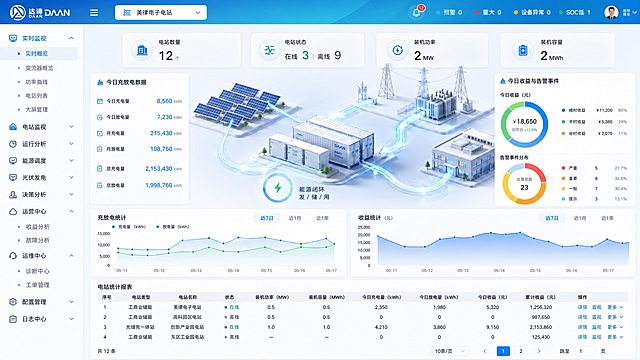
Task: Expand the 运行分析 sidebar section chevron
Action: click(71, 144)
